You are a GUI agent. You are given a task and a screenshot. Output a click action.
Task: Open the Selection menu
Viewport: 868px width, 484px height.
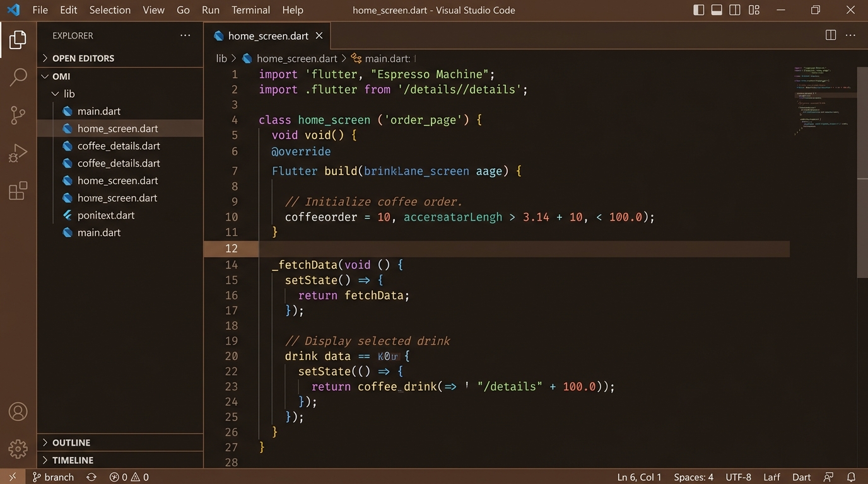point(110,10)
